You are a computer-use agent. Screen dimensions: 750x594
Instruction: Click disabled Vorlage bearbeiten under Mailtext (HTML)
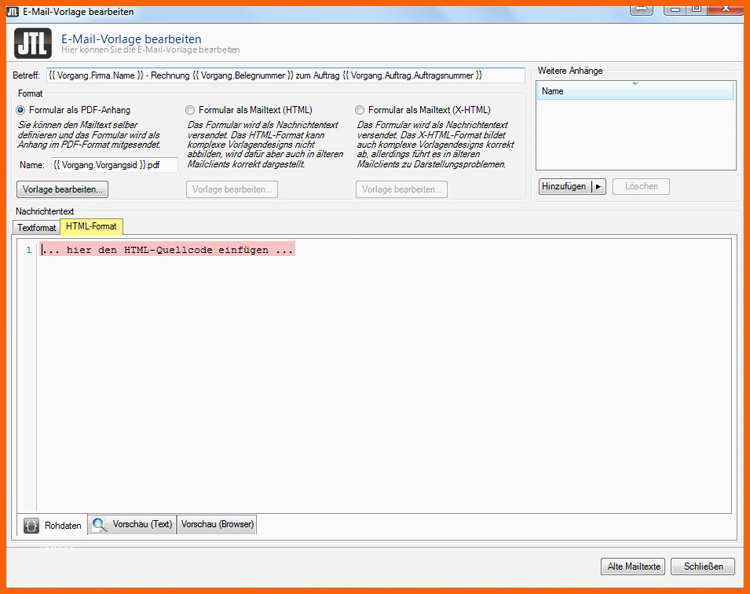coord(232,189)
